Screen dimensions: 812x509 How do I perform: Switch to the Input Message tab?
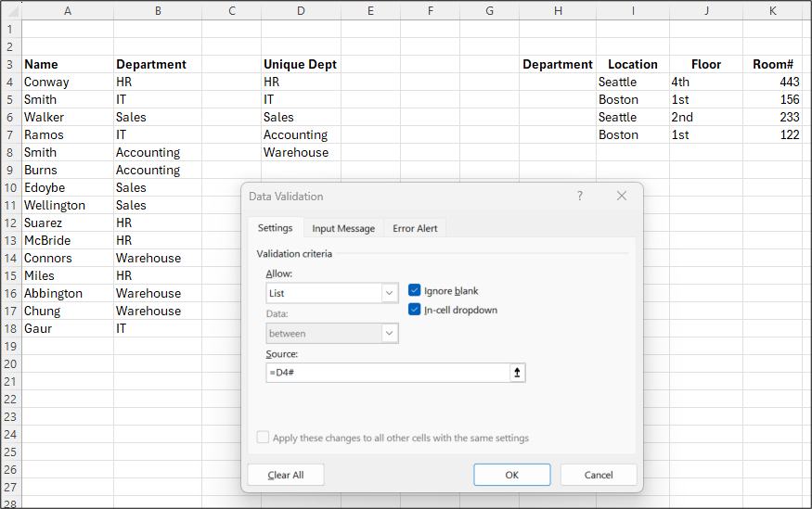tap(342, 229)
